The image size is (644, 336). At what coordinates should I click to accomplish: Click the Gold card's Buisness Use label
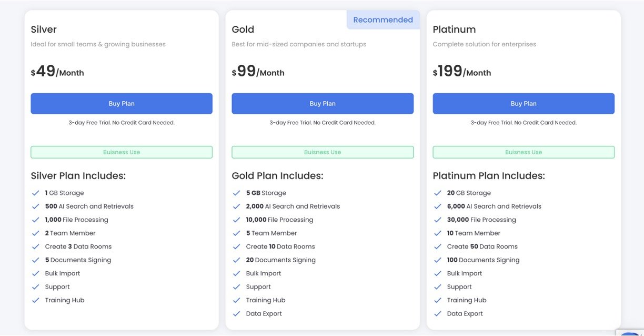click(323, 152)
